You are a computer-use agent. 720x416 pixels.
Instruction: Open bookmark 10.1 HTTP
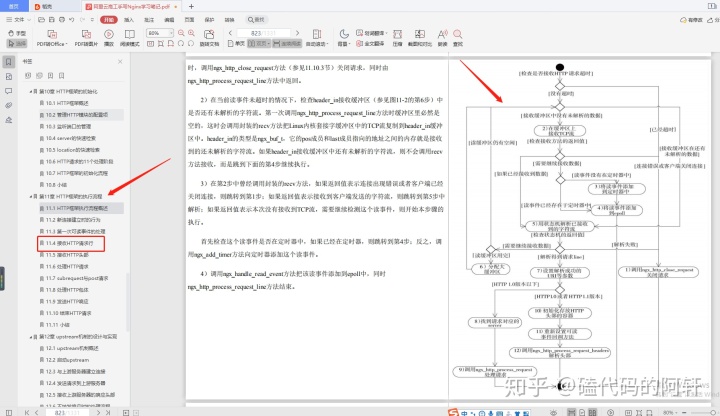(67, 103)
